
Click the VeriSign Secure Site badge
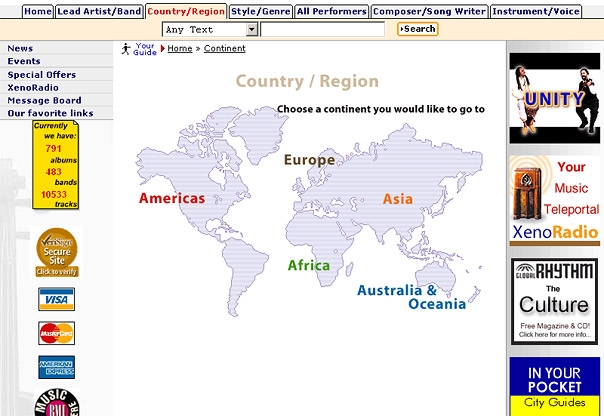click(57, 252)
